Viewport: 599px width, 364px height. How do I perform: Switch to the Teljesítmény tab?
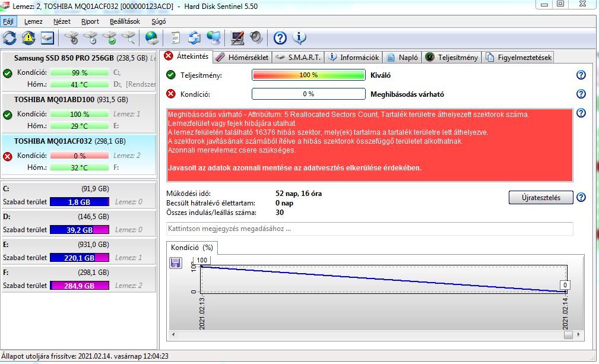[x=452, y=57]
